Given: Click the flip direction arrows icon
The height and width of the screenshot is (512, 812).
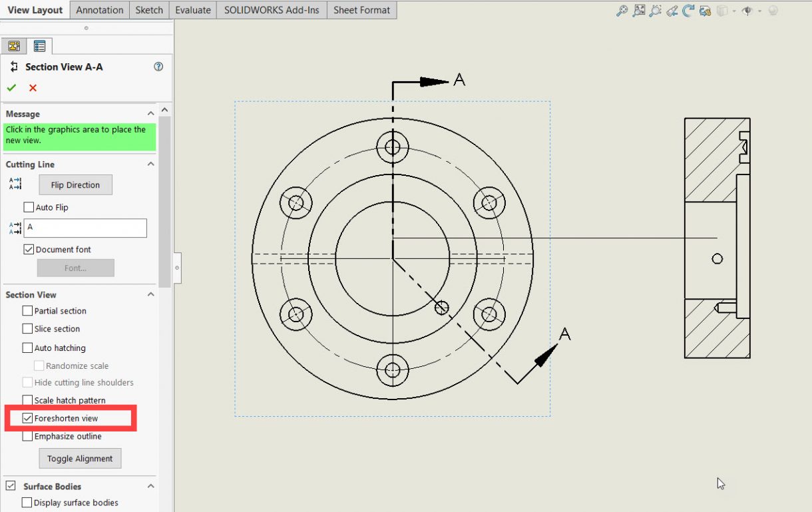Looking at the screenshot, I should [x=15, y=184].
